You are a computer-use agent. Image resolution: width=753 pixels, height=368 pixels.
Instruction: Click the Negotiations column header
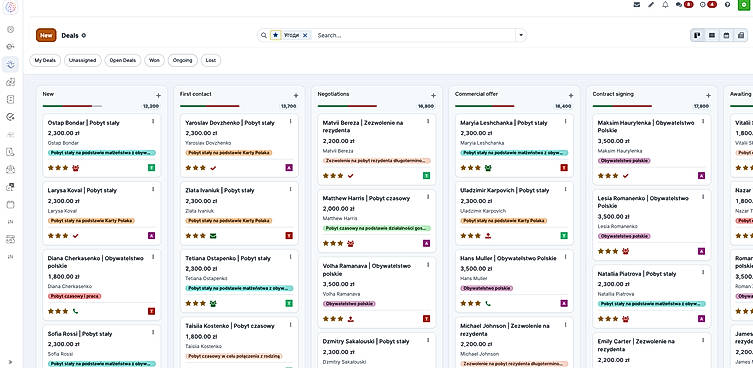point(333,94)
